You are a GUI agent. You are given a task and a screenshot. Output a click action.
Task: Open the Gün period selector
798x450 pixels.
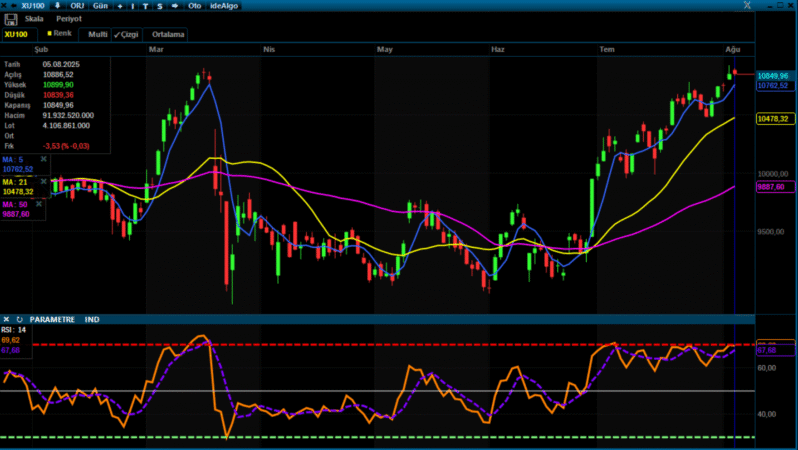(100, 6)
